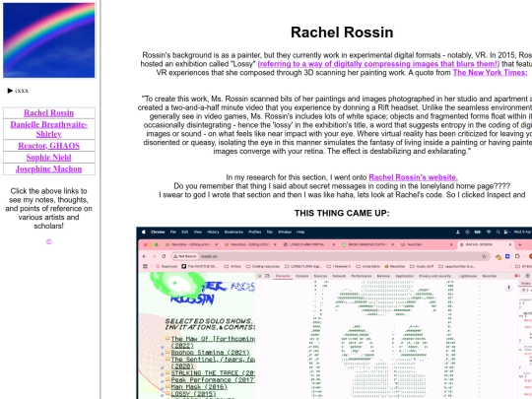Click the rainbow image in the sidebar
532x399 pixels.
click(x=49, y=40)
